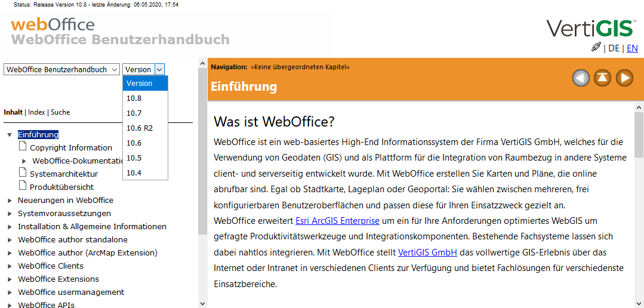644x308 pixels.
Task: Open the Systemarchitektur page icon
Action: coord(23,173)
